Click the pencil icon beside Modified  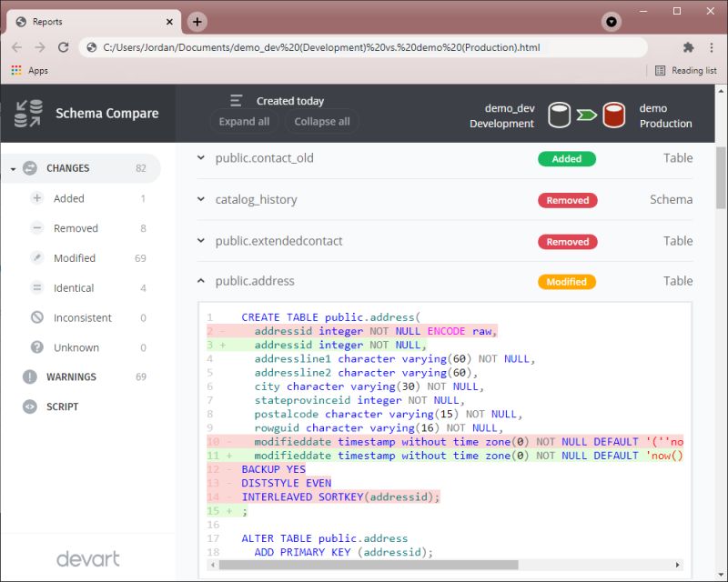pyautogui.click(x=36, y=257)
